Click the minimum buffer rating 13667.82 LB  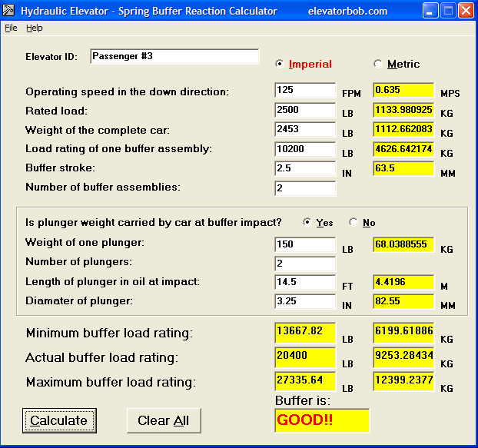point(305,333)
